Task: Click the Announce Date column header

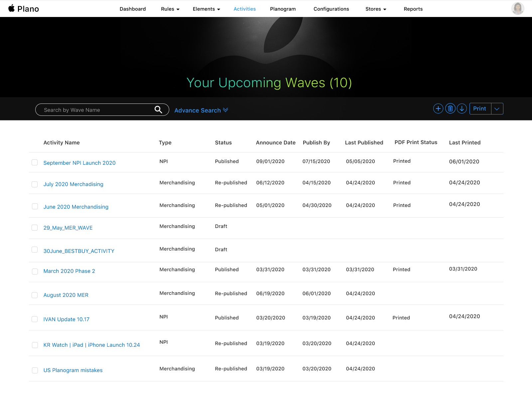Action: pyautogui.click(x=276, y=142)
